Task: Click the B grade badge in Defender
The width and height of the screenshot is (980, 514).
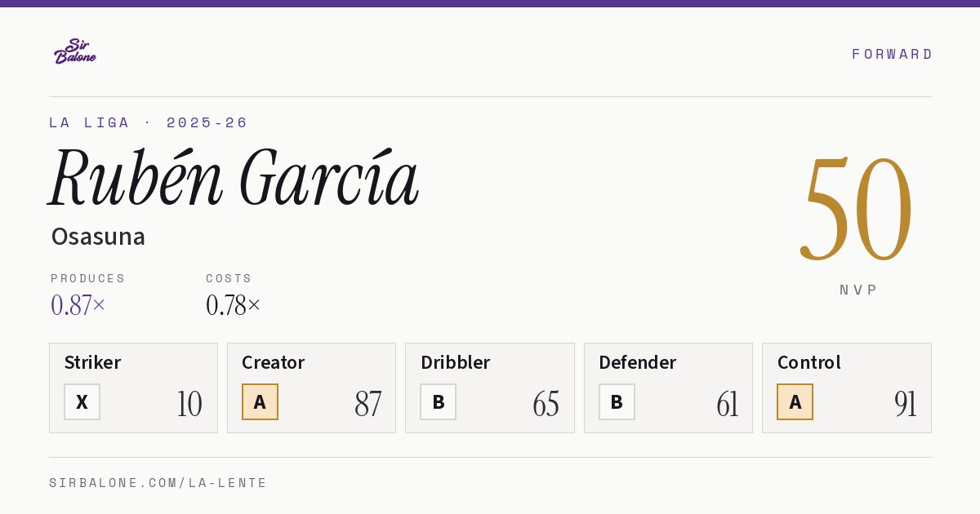Action: pos(617,401)
